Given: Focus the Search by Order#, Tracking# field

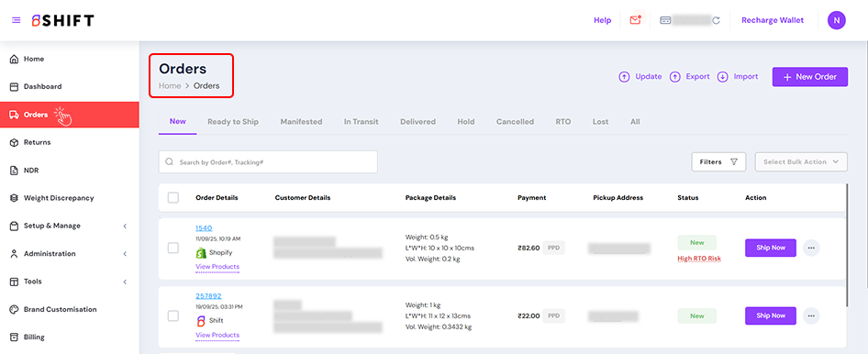Looking at the screenshot, I should (x=268, y=162).
